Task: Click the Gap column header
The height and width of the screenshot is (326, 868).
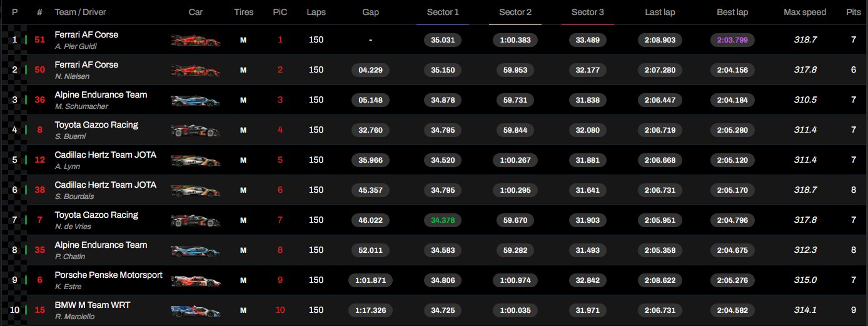Action: 371,13
